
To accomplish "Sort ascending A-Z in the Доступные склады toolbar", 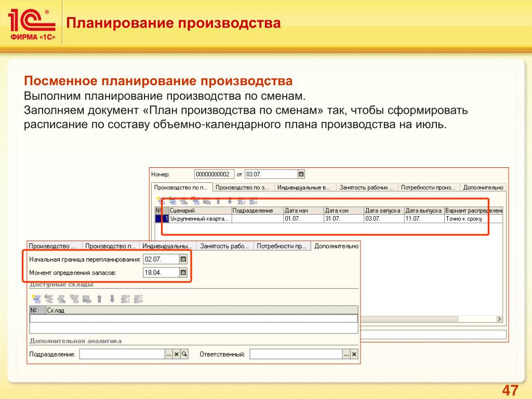I will (x=126, y=299).
